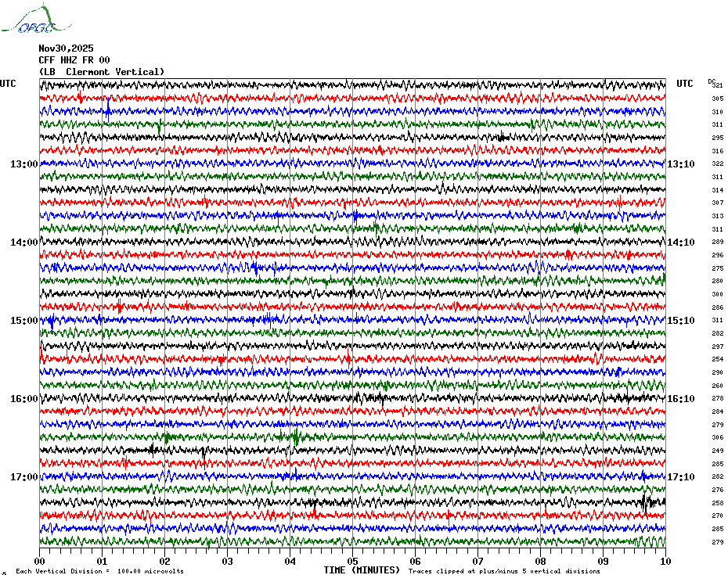Click the 09 minute axis tick label
Viewport: 728px width, 582px height.
pos(603,561)
